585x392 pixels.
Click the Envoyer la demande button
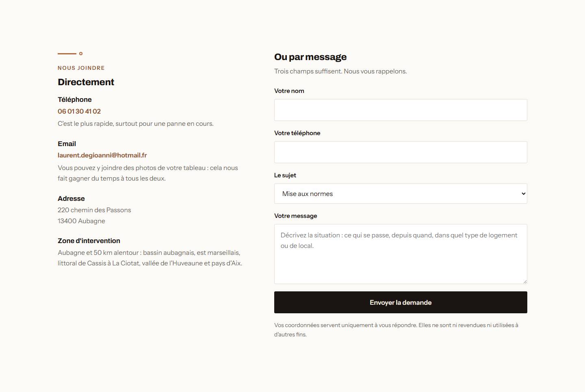pyautogui.click(x=401, y=302)
